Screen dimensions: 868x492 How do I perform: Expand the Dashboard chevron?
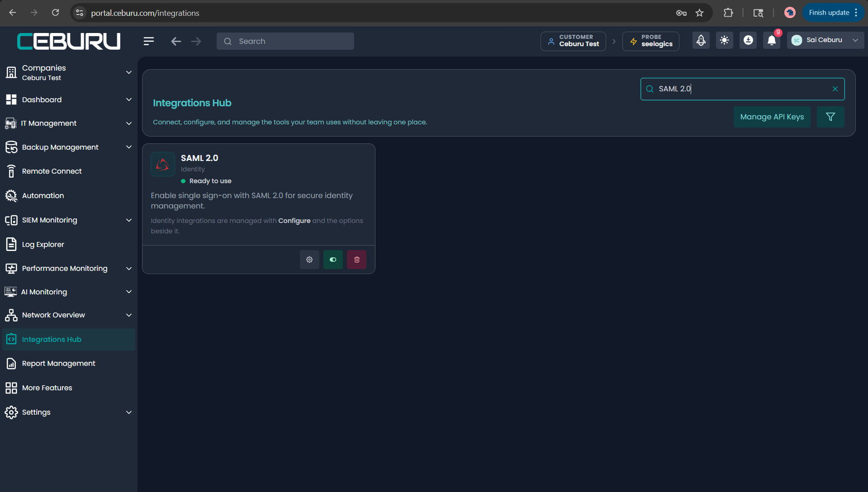coord(129,99)
